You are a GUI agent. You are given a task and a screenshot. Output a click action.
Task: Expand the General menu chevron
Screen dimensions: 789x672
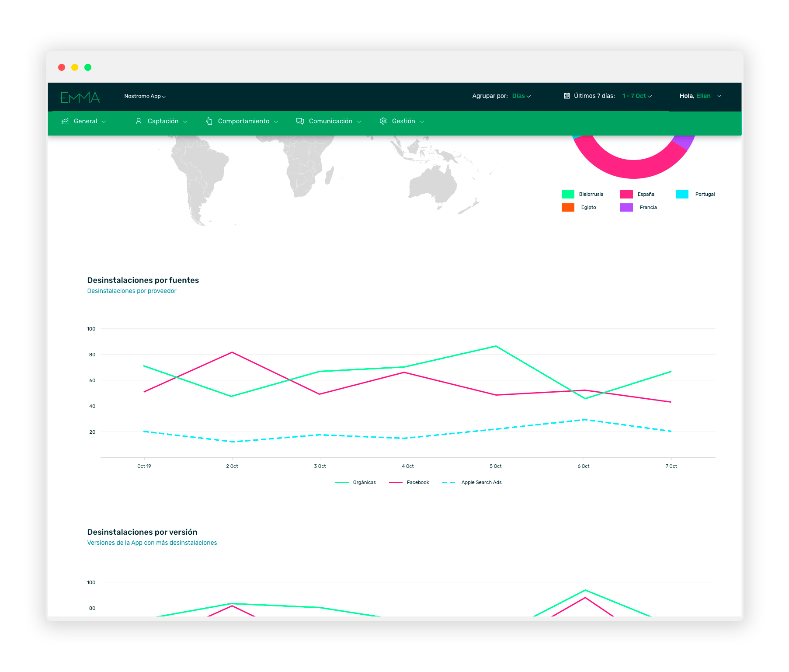[x=104, y=122]
